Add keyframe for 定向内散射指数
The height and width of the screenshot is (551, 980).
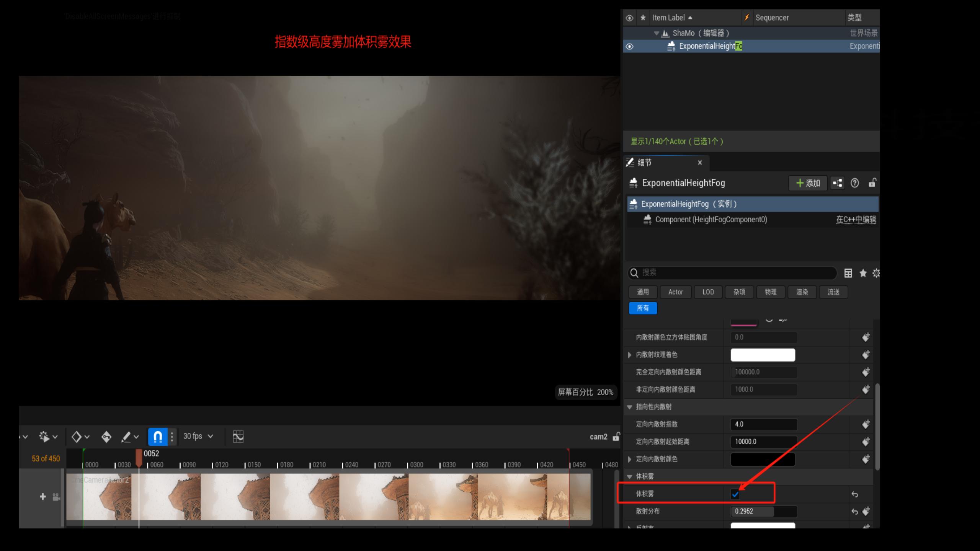(x=866, y=424)
